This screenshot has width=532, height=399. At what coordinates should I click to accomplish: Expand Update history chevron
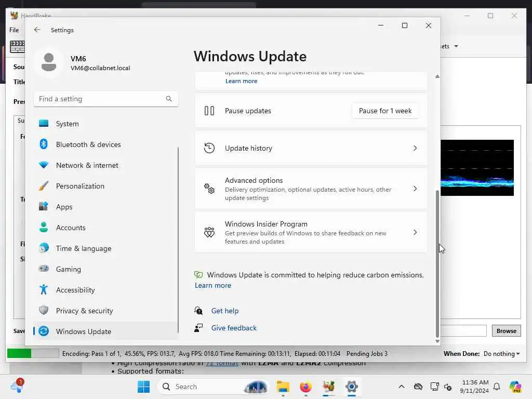point(415,148)
